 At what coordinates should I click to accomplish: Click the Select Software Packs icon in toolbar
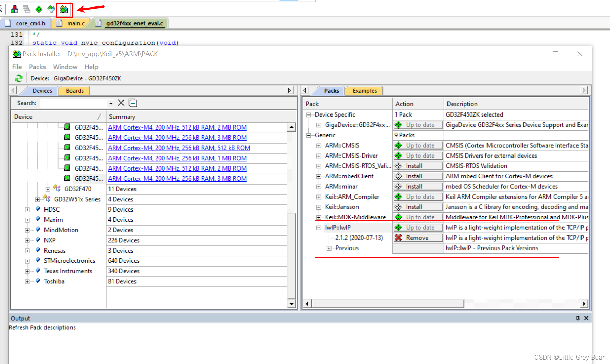click(51, 10)
